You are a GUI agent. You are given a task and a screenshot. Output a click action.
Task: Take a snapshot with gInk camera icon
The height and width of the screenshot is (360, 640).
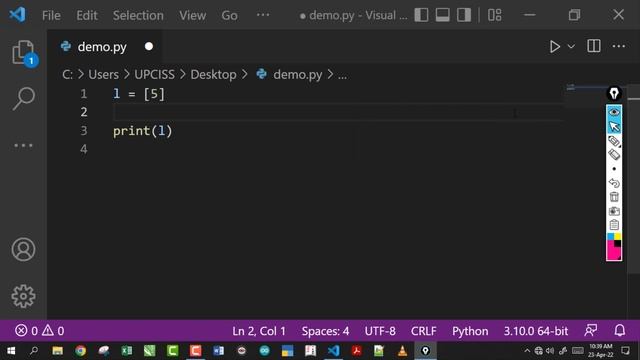(x=614, y=211)
